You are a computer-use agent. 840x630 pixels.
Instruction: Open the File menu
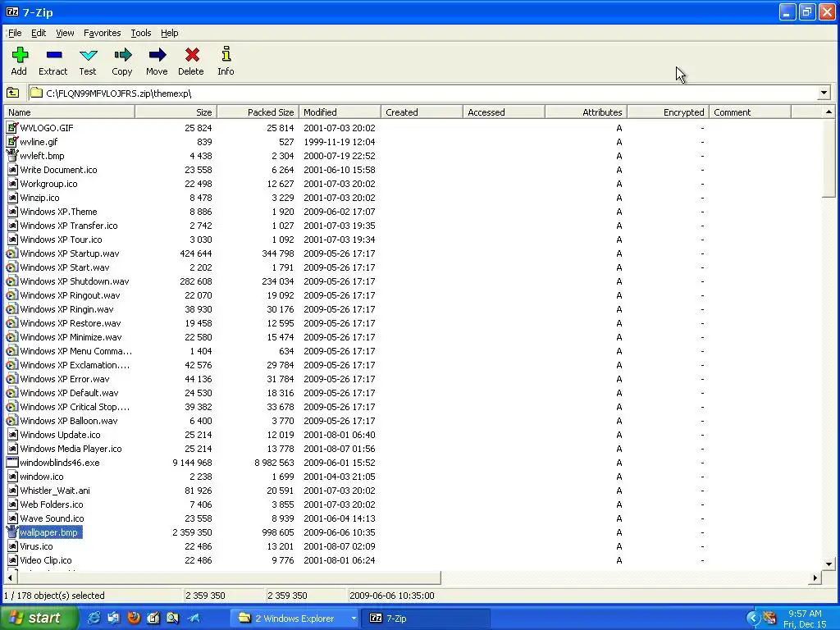pos(15,33)
